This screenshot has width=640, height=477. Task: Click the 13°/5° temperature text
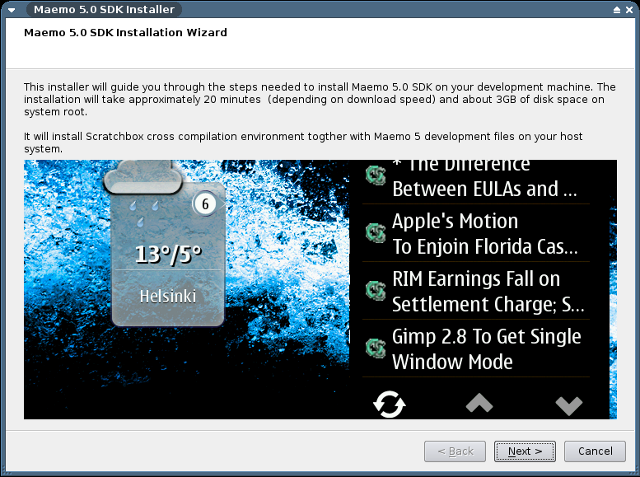168,254
